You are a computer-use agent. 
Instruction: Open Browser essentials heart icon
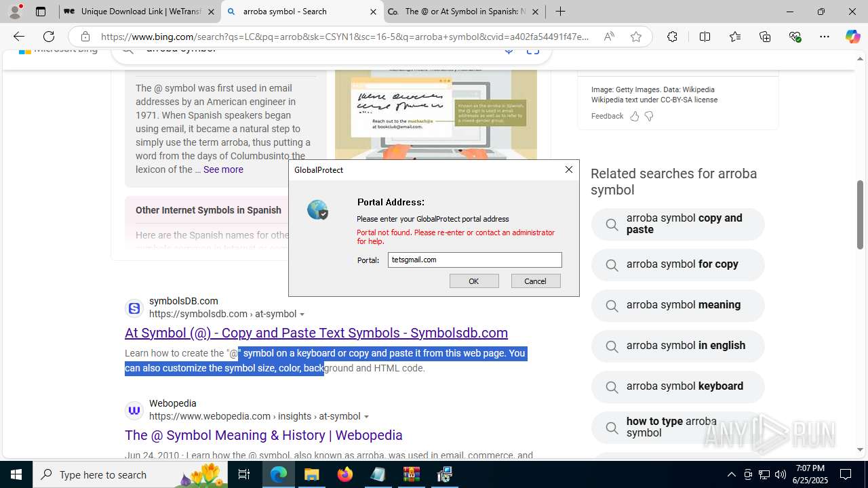point(795,37)
